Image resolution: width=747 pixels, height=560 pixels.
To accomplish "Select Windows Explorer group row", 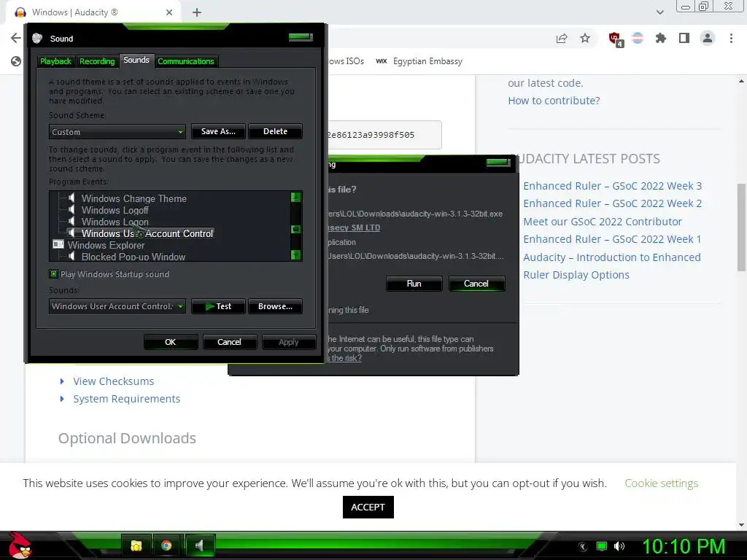I will click(x=106, y=245).
